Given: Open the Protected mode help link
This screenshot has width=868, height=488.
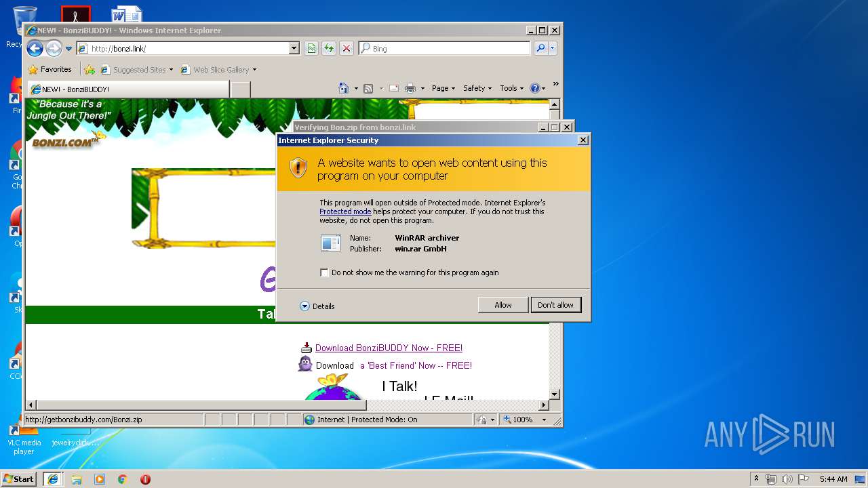Looking at the screenshot, I should [345, 211].
